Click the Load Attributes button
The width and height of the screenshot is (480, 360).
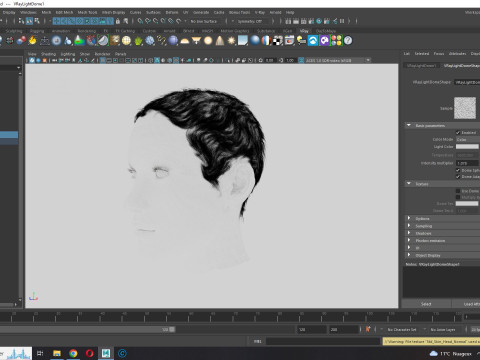pyautogui.click(x=466, y=304)
